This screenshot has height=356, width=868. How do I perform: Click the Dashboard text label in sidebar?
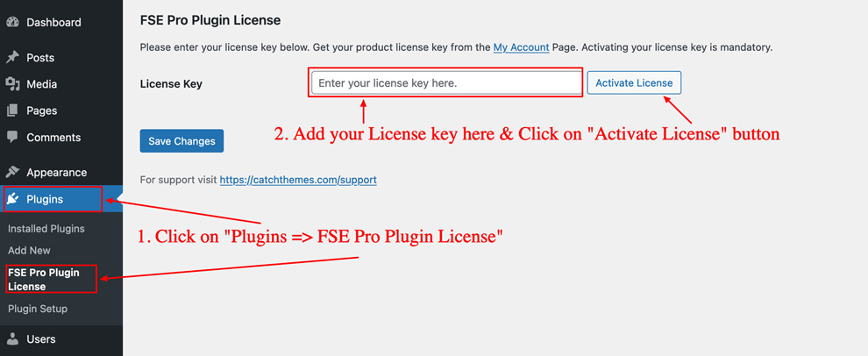pyautogui.click(x=53, y=22)
